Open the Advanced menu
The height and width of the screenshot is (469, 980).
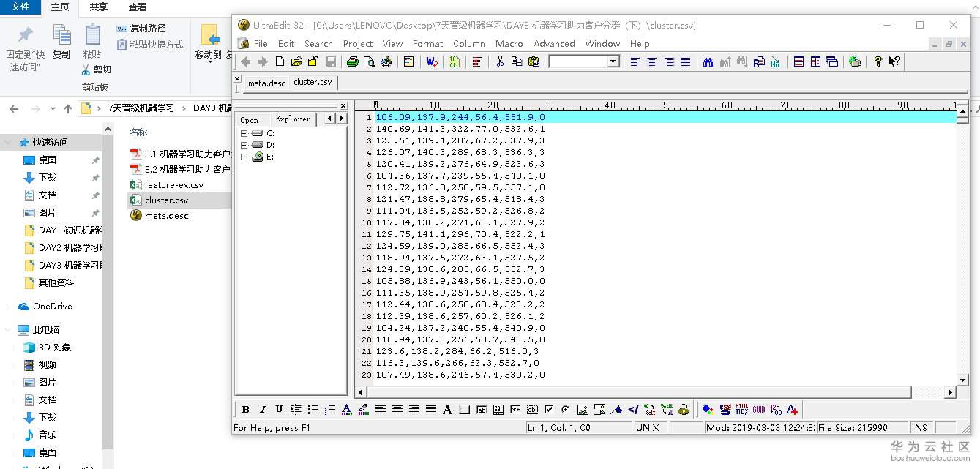click(554, 43)
